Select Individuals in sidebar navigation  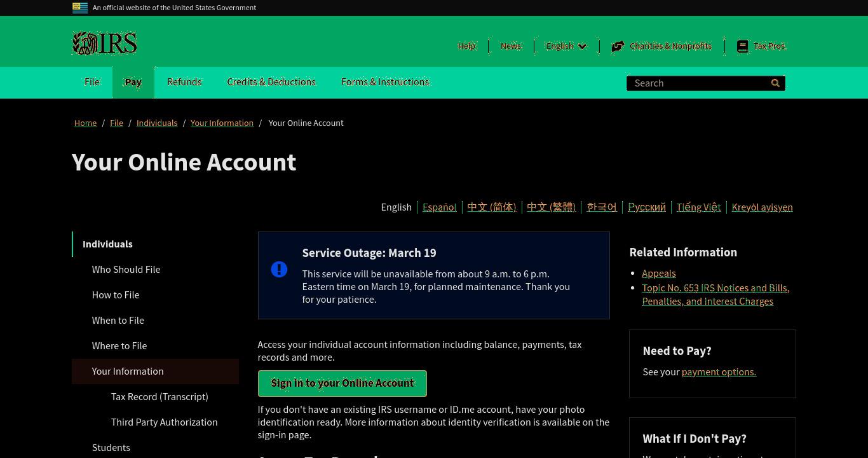[x=107, y=244]
